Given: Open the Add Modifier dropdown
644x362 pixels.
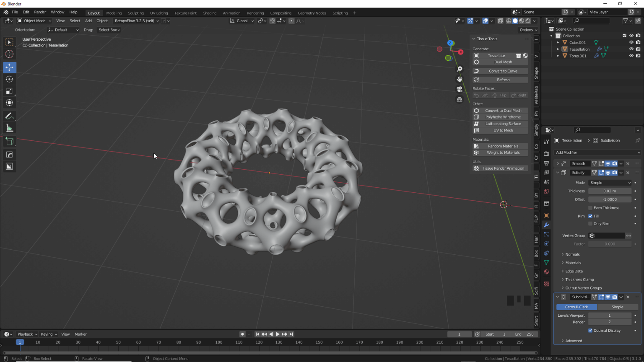Looking at the screenshot, I should pyautogui.click(x=597, y=152).
